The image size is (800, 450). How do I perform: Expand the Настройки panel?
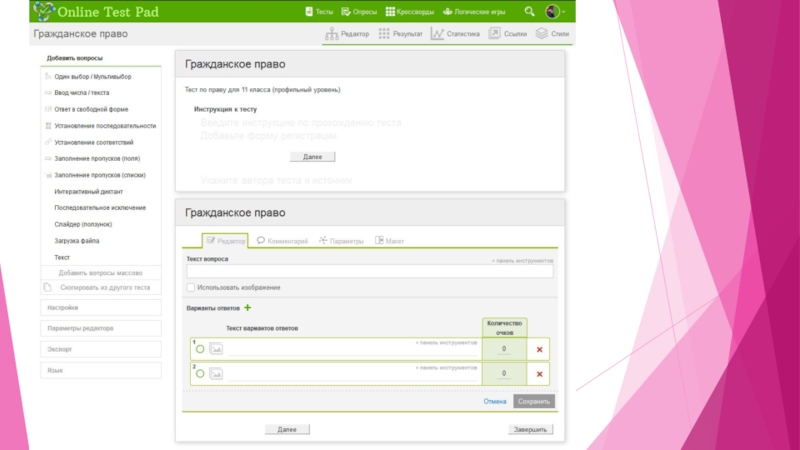coord(101,308)
